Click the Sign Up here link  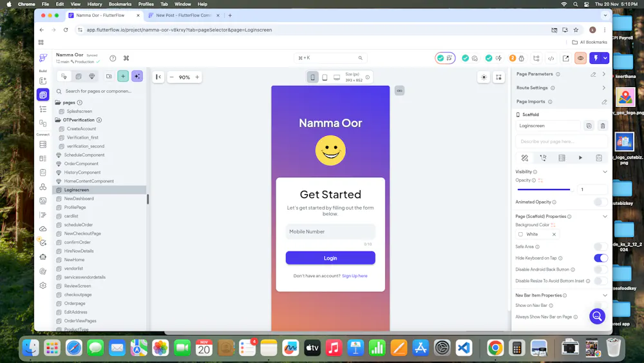[x=354, y=276]
